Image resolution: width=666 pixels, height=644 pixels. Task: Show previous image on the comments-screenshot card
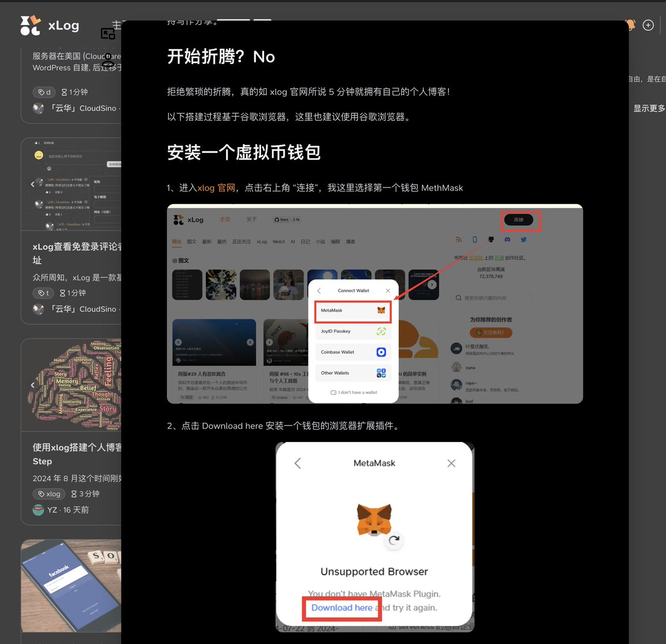click(32, 184)
